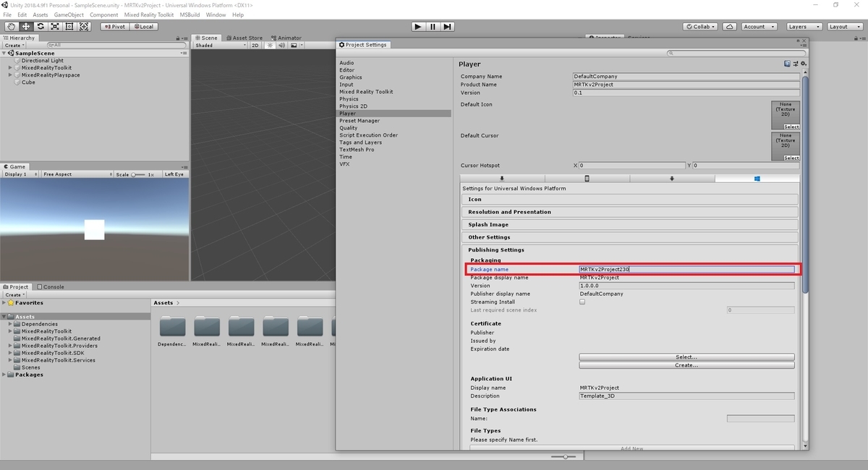Viewport: 868px width, 470px height.
Task: Switch to Universal Windows Platform settings tab
Action: [757, 178]
